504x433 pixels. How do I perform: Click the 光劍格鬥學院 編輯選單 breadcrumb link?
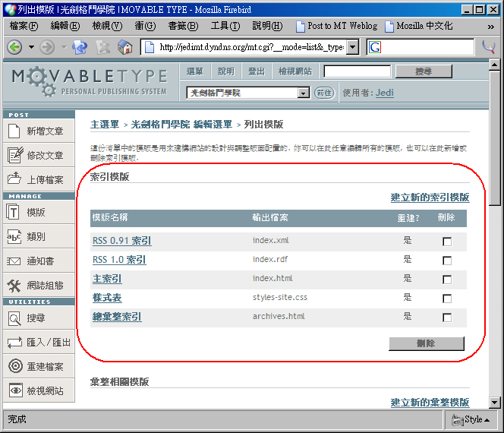[x=181, y=125]
